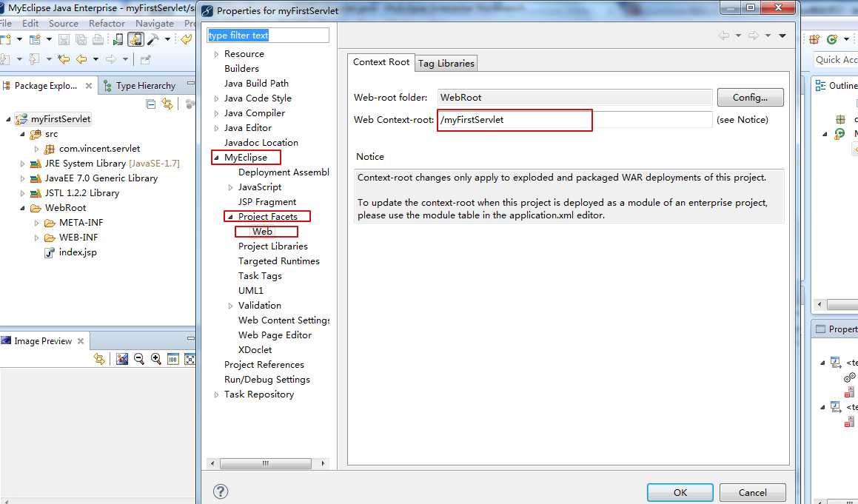Expand the Resource tree node
This screenshot has height=504, width=858.
216,54
